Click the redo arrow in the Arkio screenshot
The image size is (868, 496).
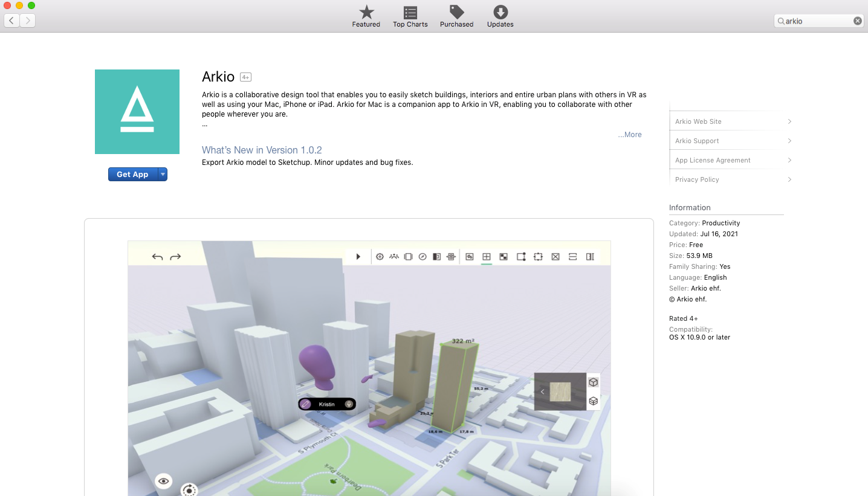(x=175, y=257)
